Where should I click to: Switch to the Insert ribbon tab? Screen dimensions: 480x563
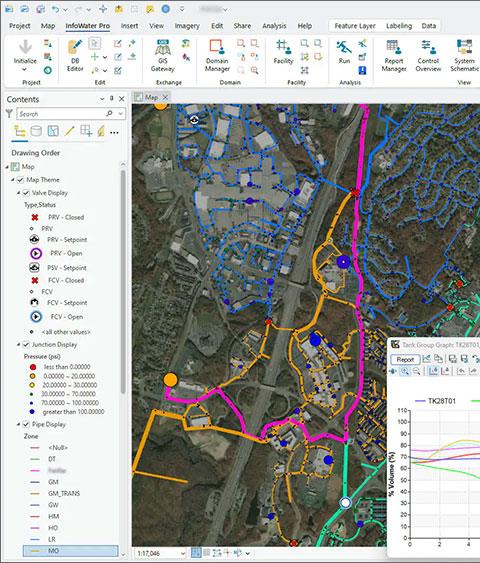[x=129, y=26]
